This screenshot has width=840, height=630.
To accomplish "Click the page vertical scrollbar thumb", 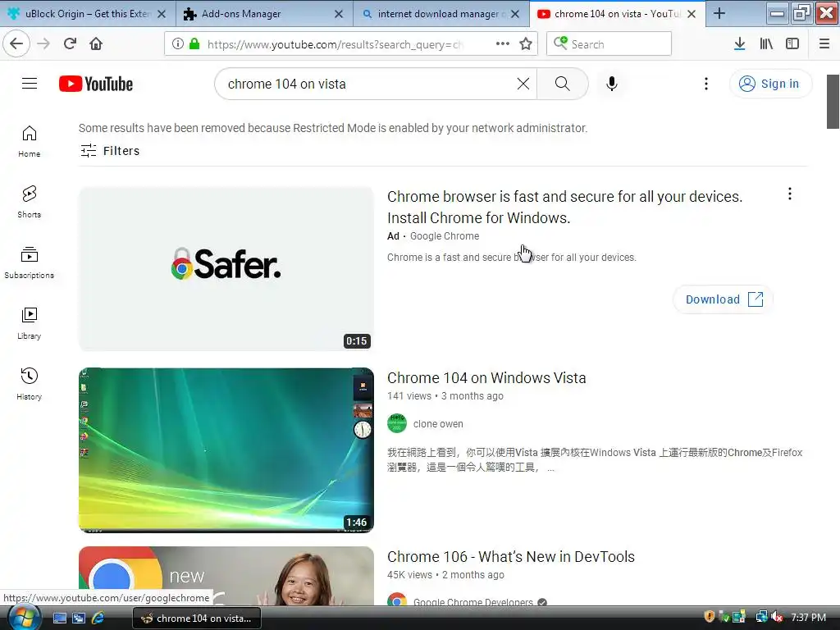I will [833, 102].
